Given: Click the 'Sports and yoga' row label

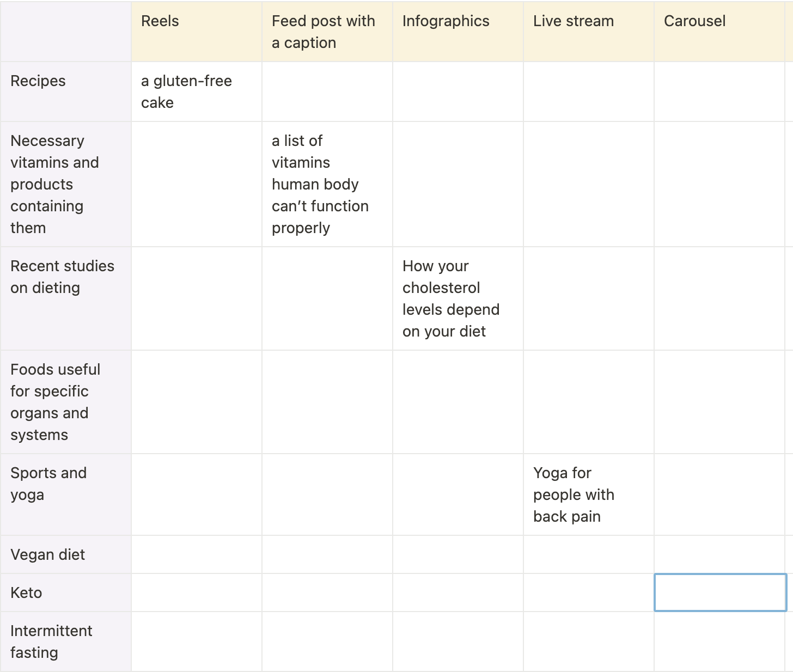Looking at the screenshot, I should click(x=65, y=494).
